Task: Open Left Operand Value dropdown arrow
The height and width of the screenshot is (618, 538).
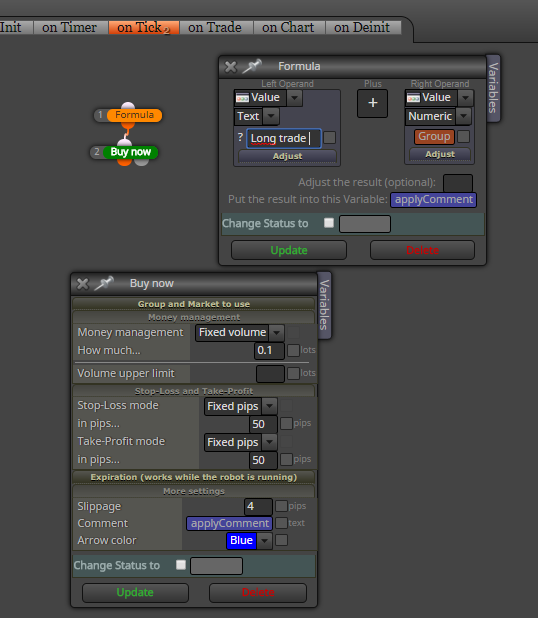Action: point(294,97)
